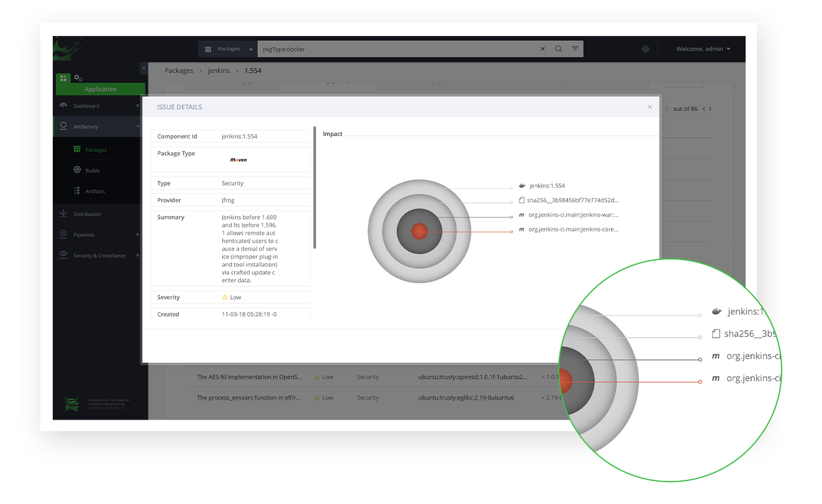Image resolution: width=822 pixels, height=504 pixels.
Task: Select the red center node of impact graph
Action: pyautogui.click(x=420, y=231)
